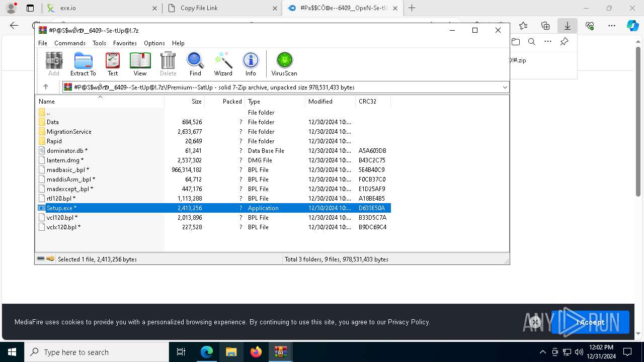The height and width of the screenshot is (362, 644).
Task: Open File Explorer from taskbar
Action: point(231,352)
